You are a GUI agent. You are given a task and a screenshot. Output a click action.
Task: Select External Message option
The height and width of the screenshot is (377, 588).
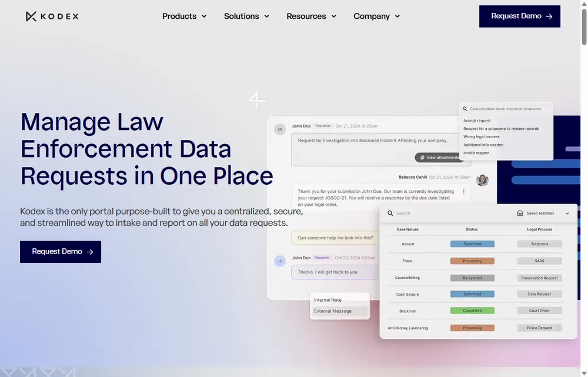[340, 311]
